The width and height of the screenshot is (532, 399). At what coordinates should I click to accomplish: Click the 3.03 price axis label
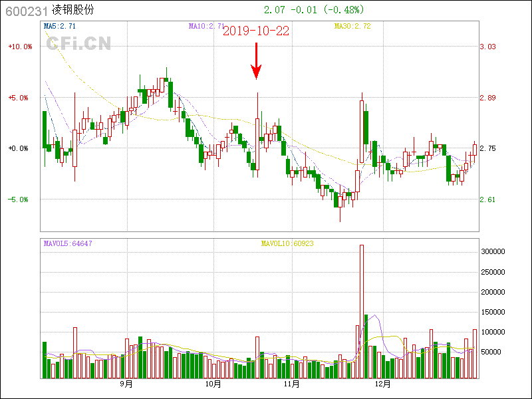point(487,47)
